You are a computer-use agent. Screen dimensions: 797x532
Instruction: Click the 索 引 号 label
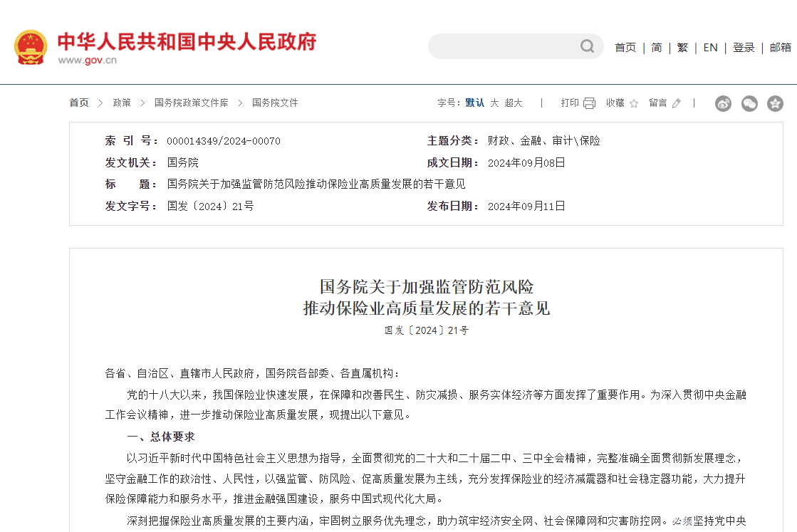click(x=132, y=141)
